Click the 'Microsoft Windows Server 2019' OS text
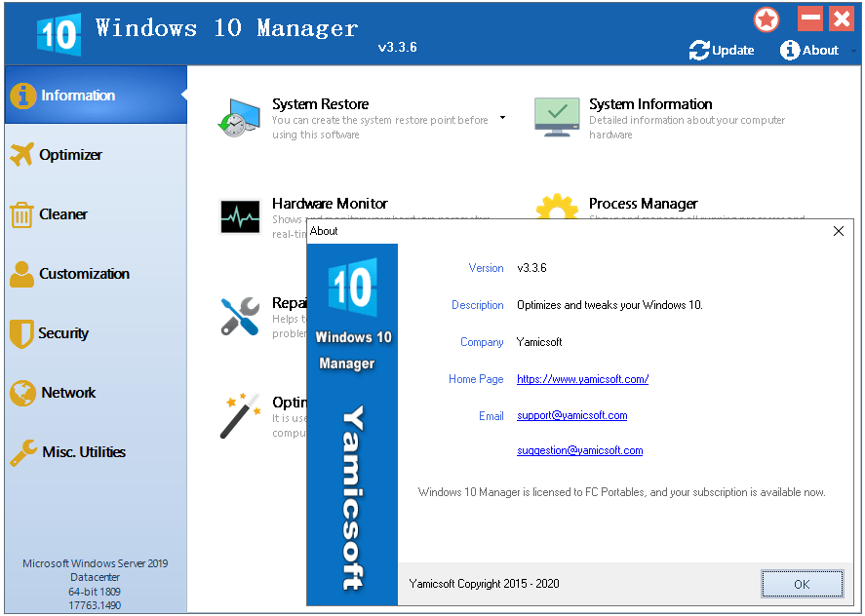The image size is (865, 616). click(x=95, y=563)
